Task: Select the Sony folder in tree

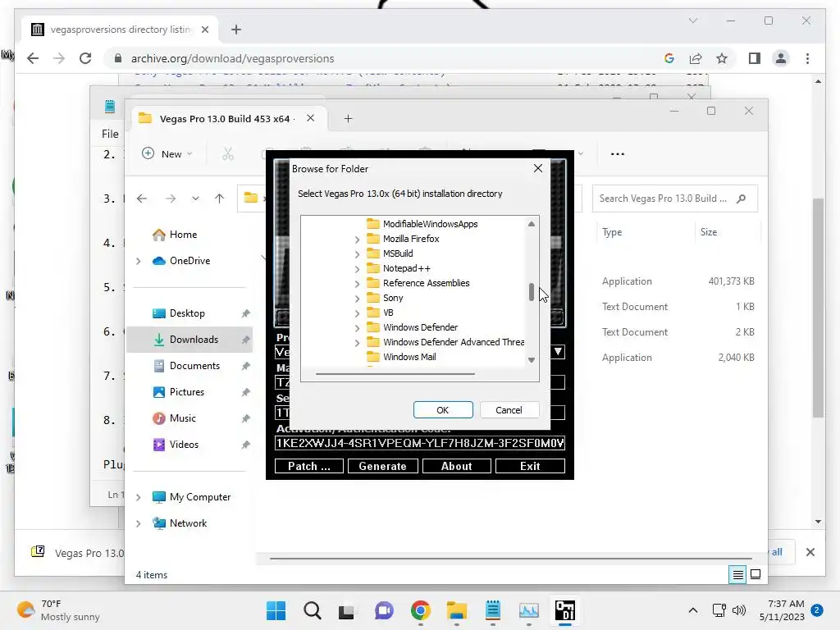Action: click(393, 298)
